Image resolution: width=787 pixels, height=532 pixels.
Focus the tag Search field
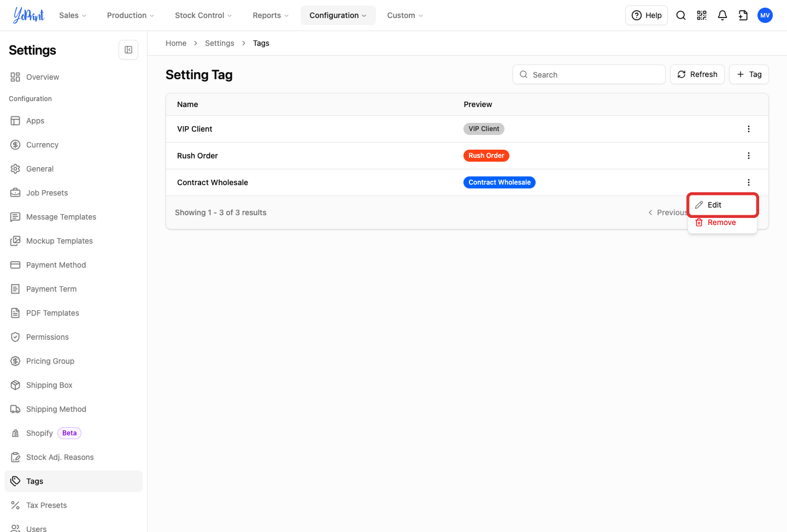pos(589,74)
